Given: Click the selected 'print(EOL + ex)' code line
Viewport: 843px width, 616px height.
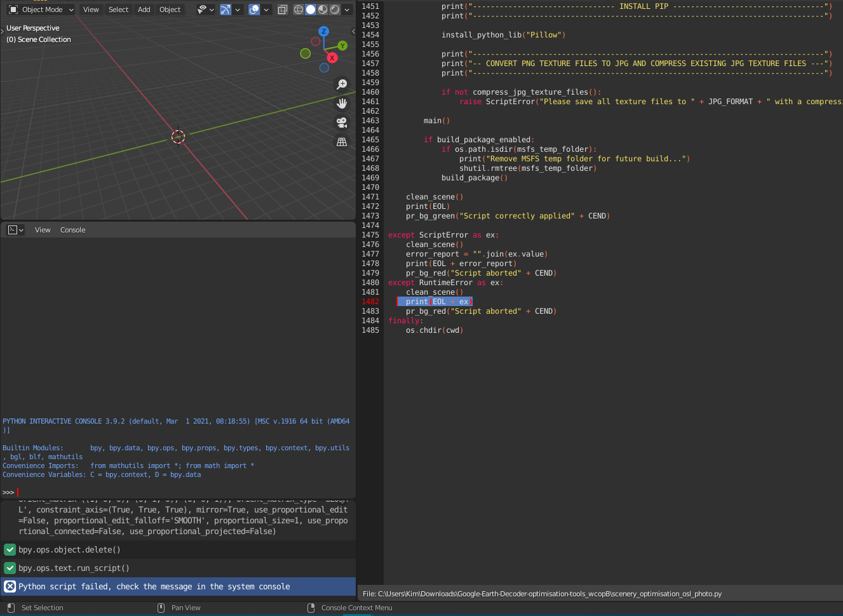Looking at the screenshot, I should click(438, 302).
